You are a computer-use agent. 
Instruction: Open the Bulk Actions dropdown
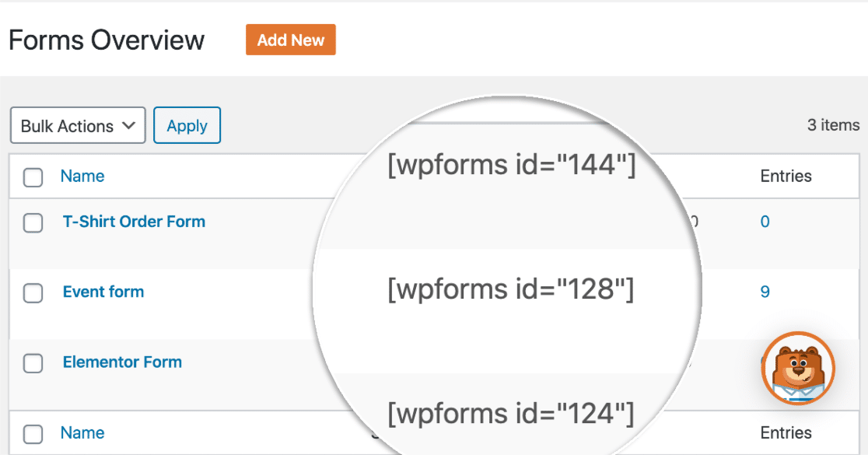[78, 126]
